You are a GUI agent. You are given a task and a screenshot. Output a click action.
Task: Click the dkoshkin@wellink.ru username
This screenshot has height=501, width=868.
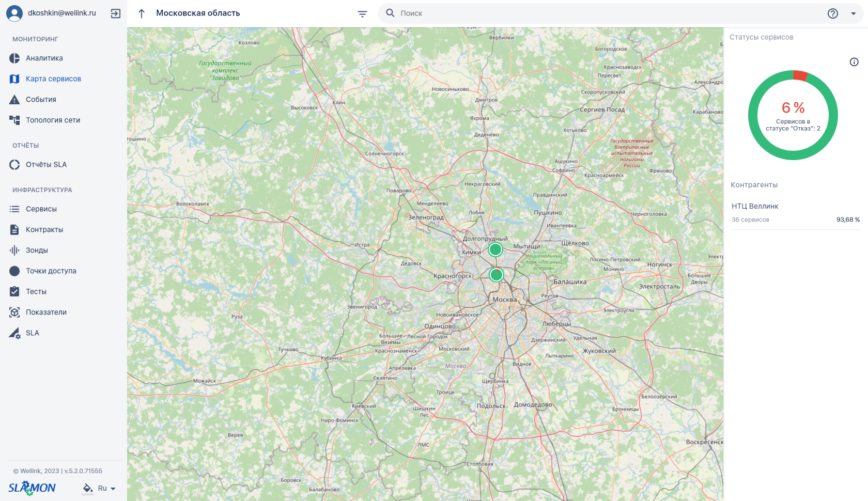click(62, 13)
